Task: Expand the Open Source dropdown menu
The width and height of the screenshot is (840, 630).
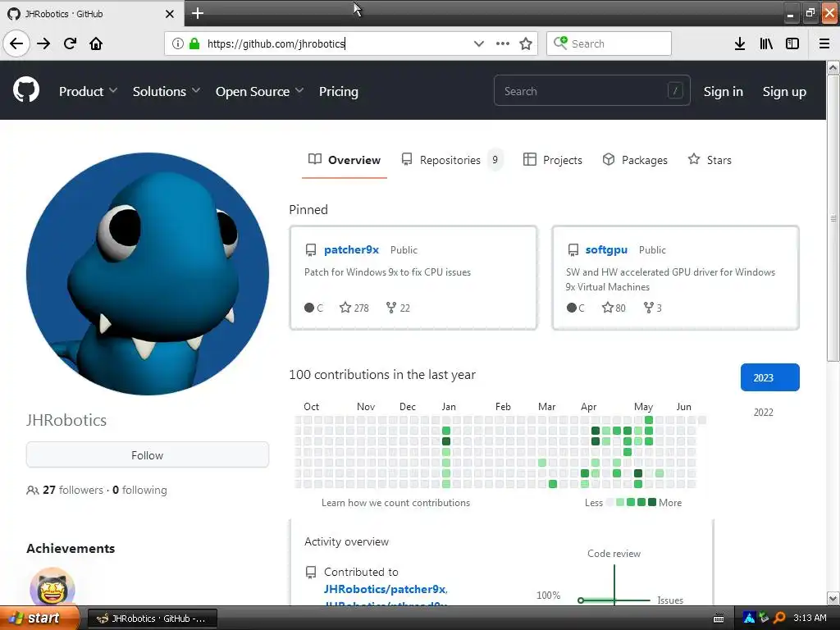Action: click(x=259, y=92)
